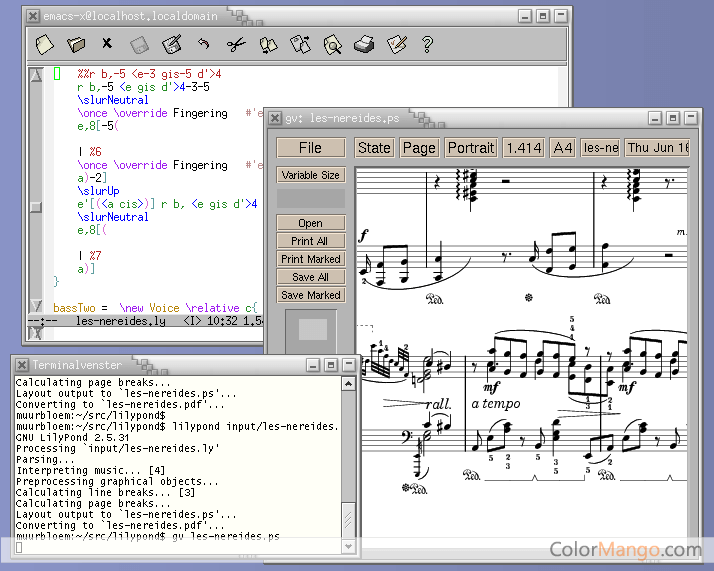714x571 pixels.
Task: Click the Print All button in gv
Action: [311, 241]
